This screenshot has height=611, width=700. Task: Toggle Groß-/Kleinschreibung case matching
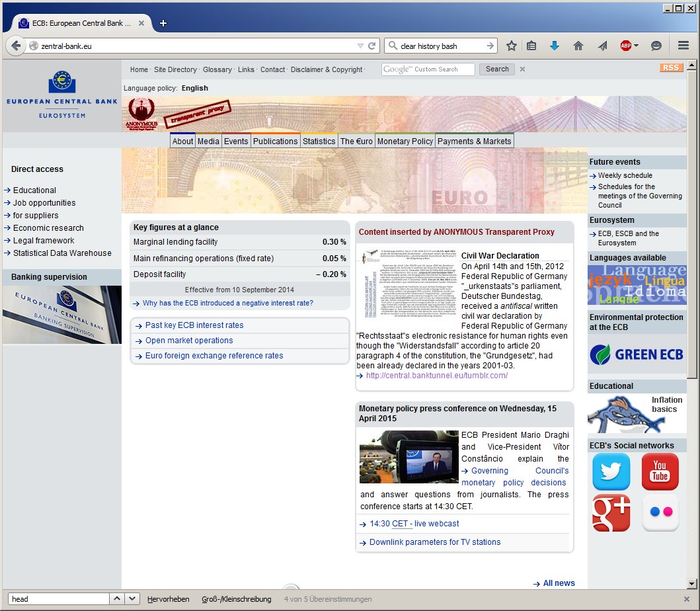pos(236,599)
